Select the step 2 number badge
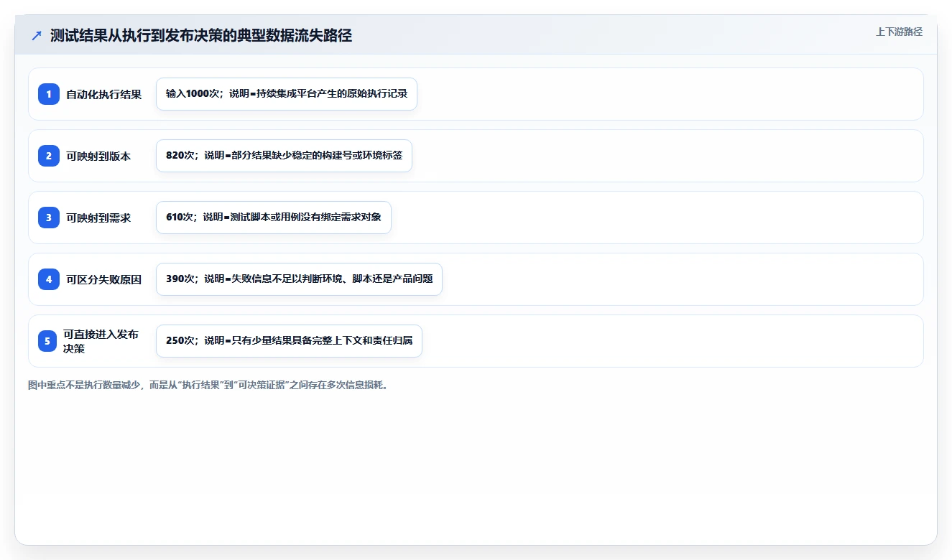Viewport: 952px width, 560px height. (49, 156)
